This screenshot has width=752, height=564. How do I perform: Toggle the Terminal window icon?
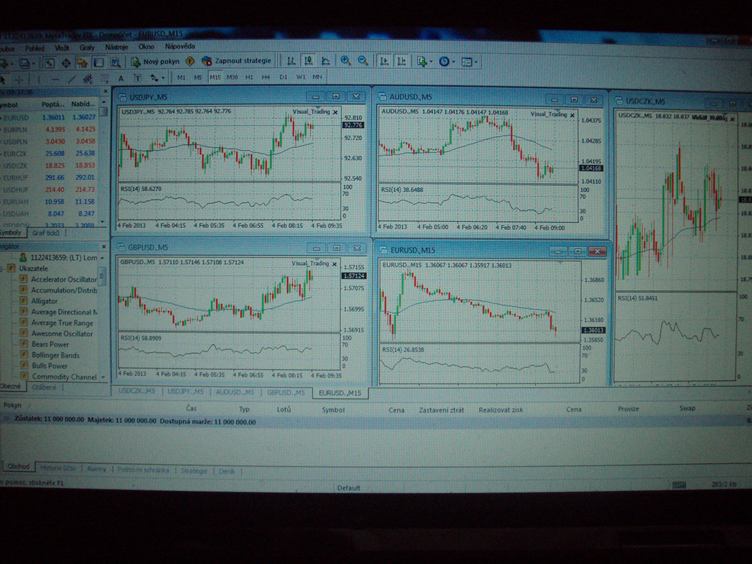click(x=99, y=63)
